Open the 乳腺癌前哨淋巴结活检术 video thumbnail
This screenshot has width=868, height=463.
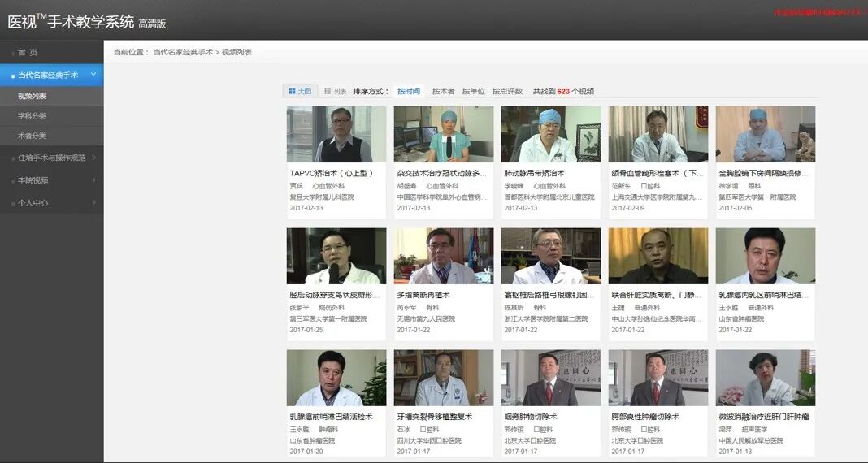(336, 378)
